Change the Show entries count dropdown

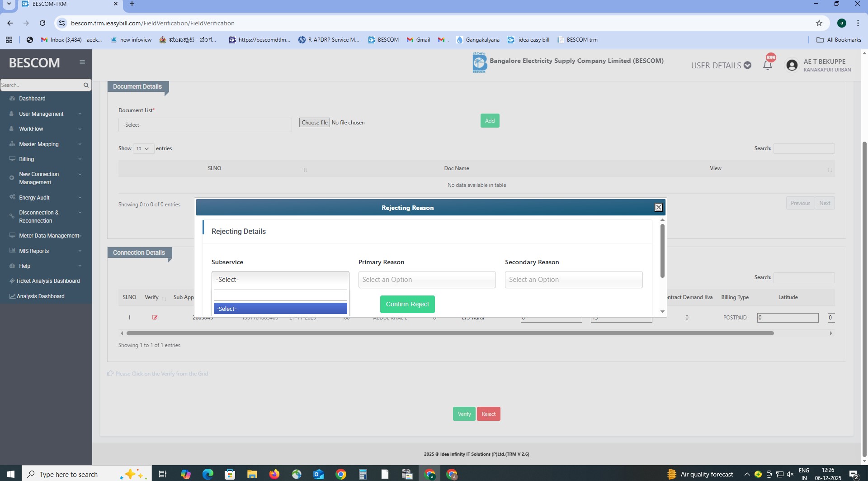pyautogui.click(x=143, y=148)
